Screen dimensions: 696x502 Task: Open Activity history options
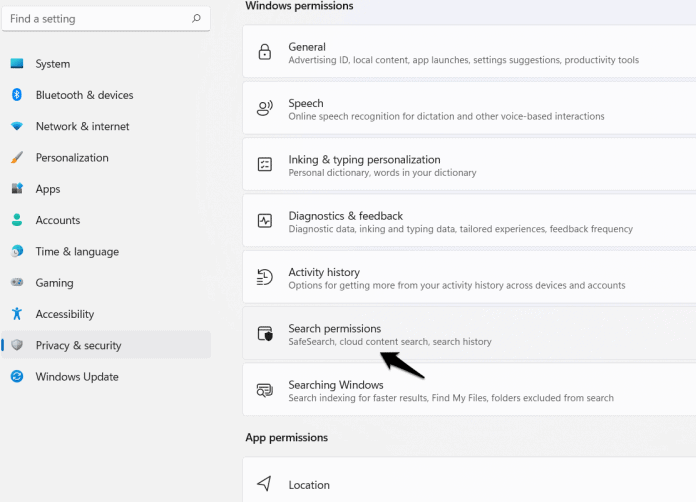point(469,277)
